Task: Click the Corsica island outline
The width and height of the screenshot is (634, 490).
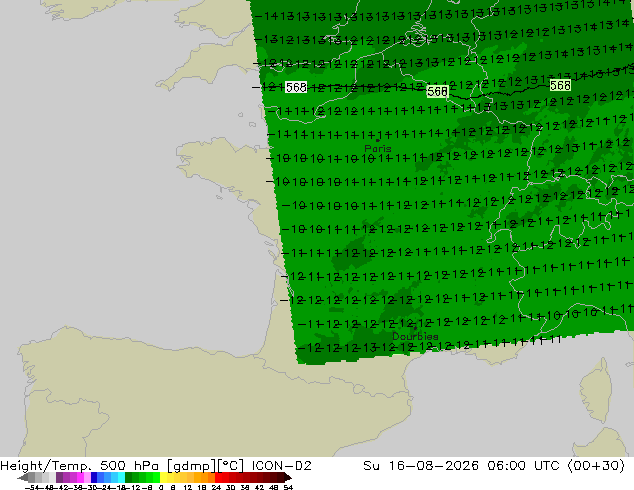Action: tap(597, 390)
